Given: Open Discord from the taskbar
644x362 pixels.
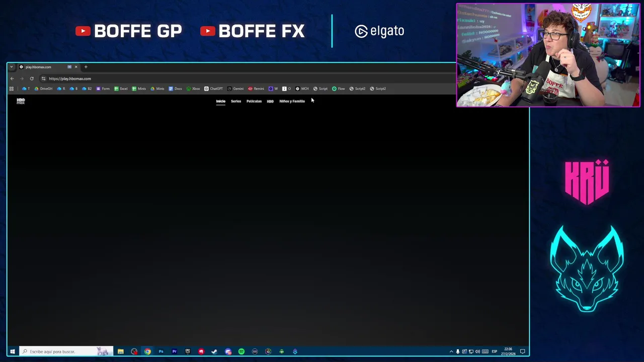Looking at the screenshot, I should point(228,351).
